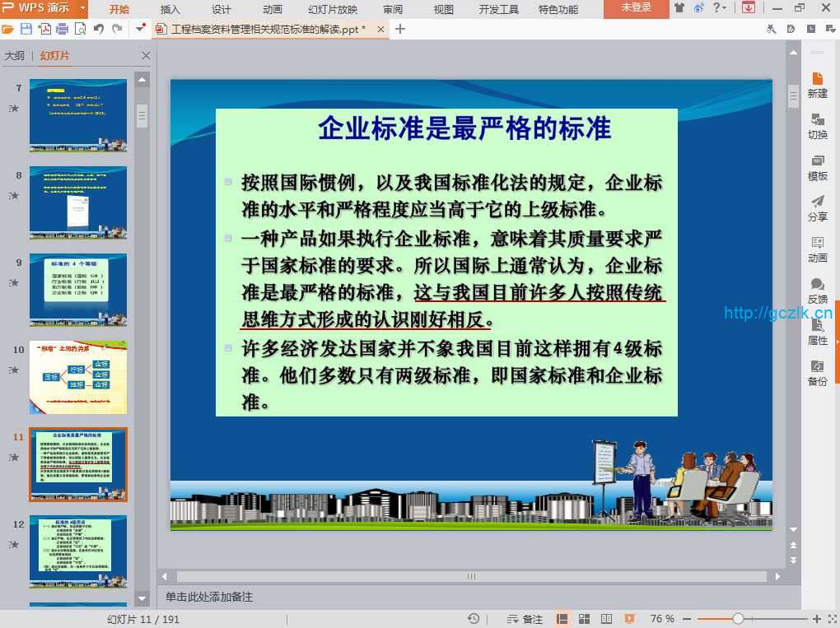Open the 备份 (Backup) sidebar tool
Viewport: 840px width, 628px height.
click(817, 373)
